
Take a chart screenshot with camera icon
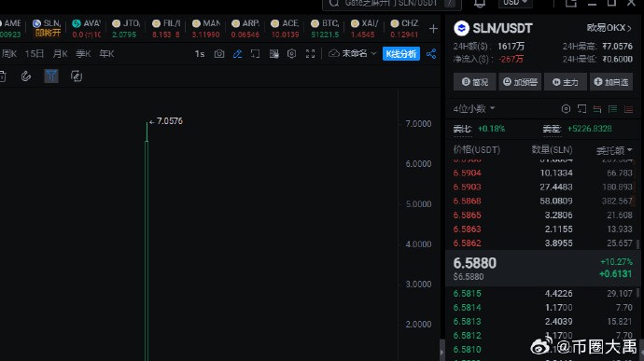219,54
